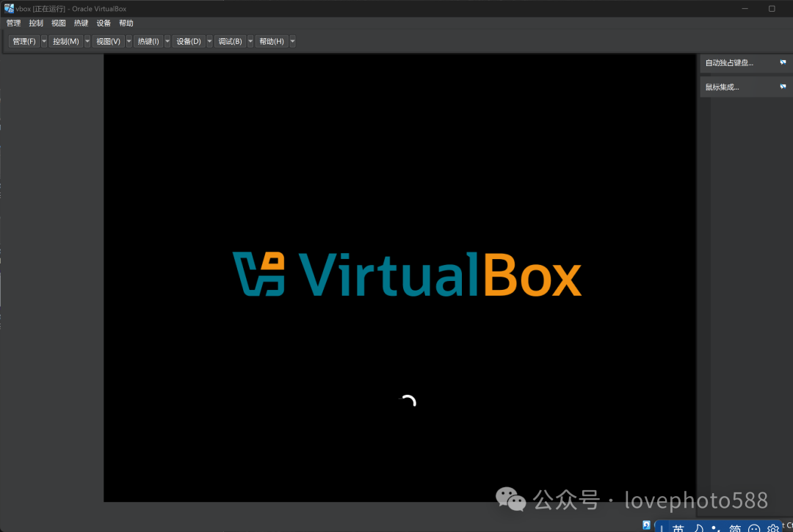Click the 热键(I) toolbar button
The image size is (793, 532).
pyautogui.click(x=148, y=41)
